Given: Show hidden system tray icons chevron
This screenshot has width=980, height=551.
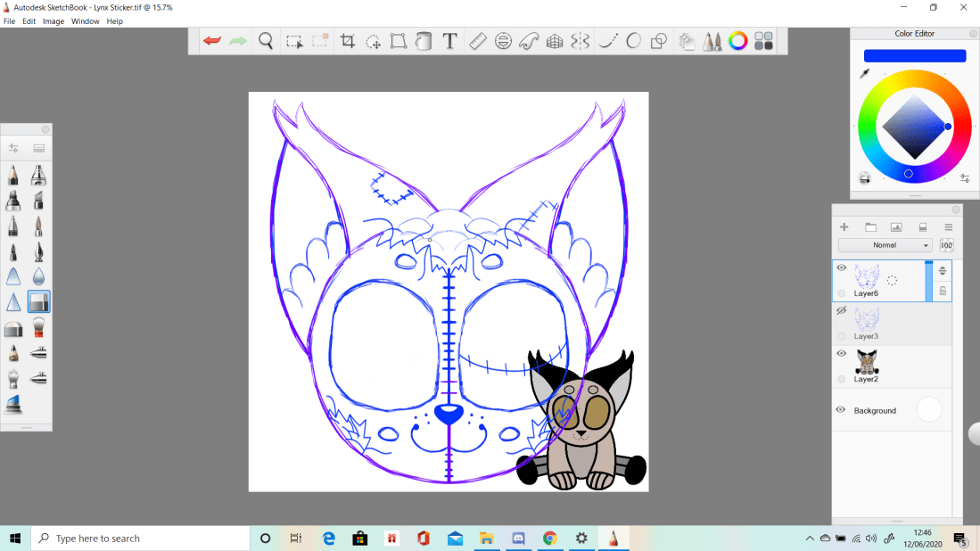Looking at the screenshot, I should point(810,539).
